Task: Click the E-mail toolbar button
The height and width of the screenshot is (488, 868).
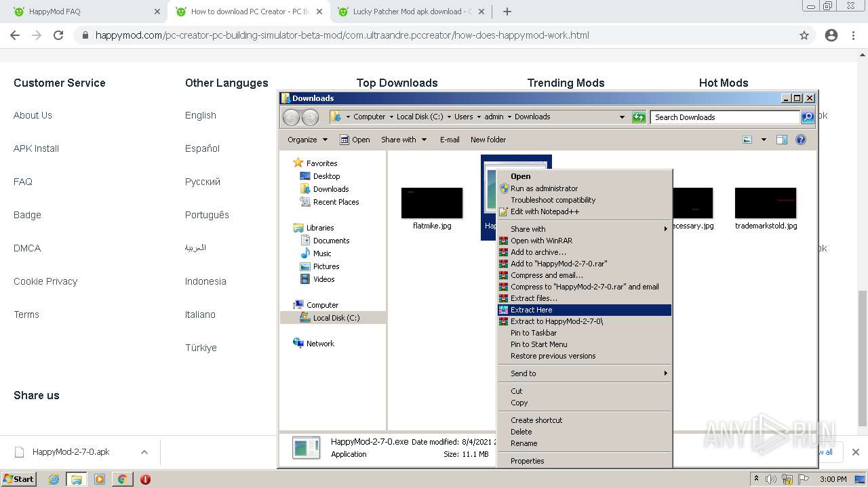Action: [x=450, y=140]
